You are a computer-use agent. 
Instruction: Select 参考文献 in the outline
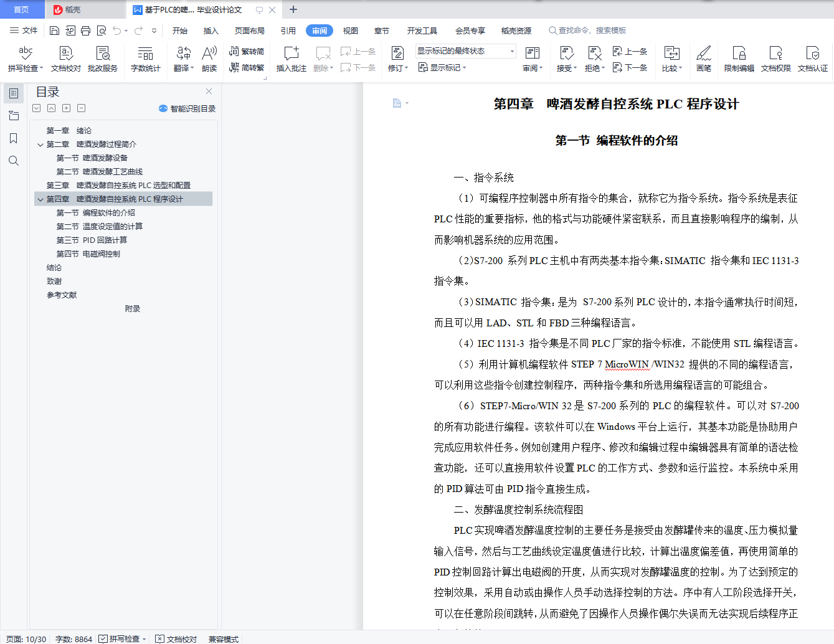62,295
